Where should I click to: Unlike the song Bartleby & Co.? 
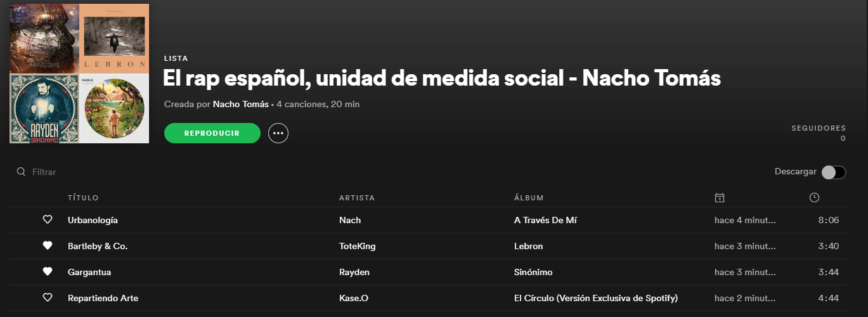pyautogui.click(x=47, y=246)
